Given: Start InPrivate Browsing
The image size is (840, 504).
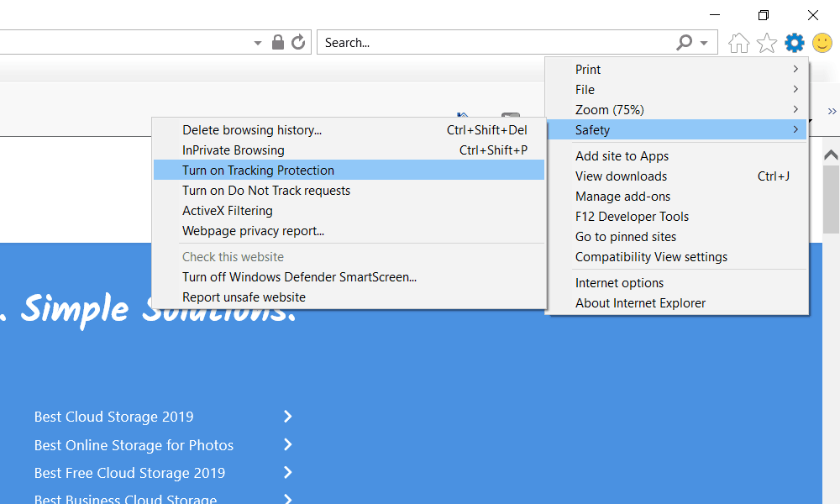Looking at the screenshot, I should (349, 150).
